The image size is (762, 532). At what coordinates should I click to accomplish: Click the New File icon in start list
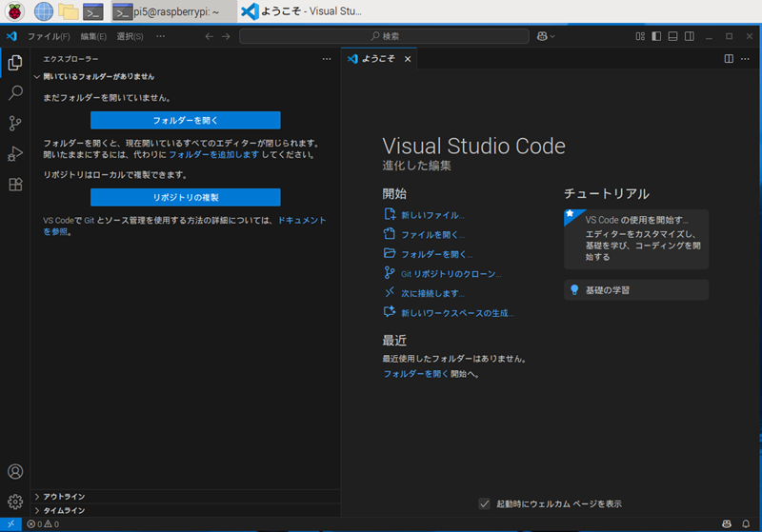390,214
